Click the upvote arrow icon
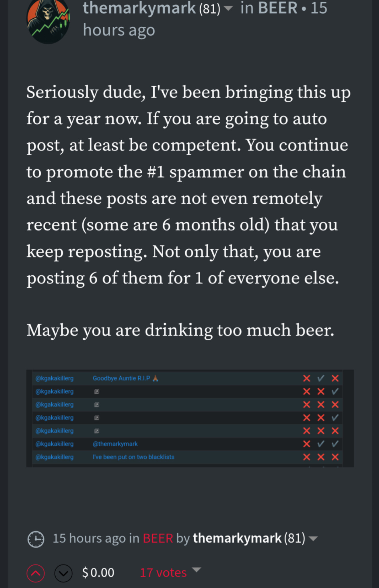 [x=36, y=573]
